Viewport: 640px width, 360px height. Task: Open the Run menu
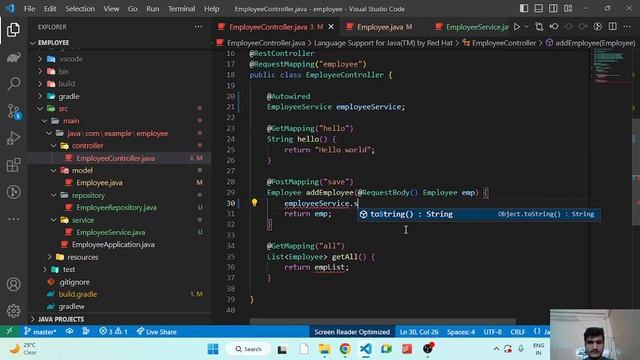(153, 9)
